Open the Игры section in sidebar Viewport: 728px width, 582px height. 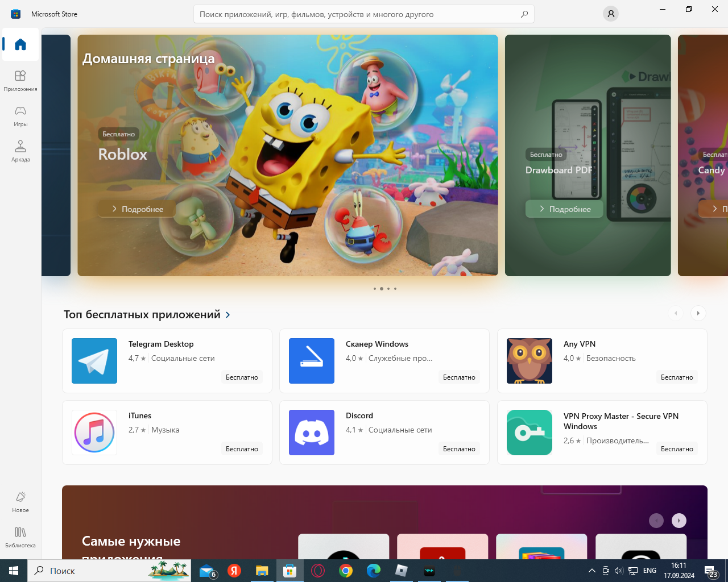point(20,115)
